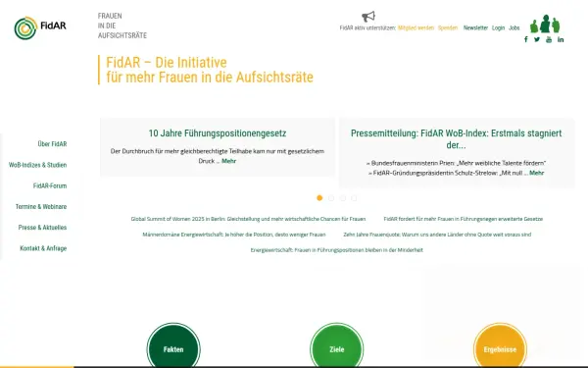Open Zehn Jahre Frauenquote article link
This screenshot has height=368, width=588.
pos(437,235)
